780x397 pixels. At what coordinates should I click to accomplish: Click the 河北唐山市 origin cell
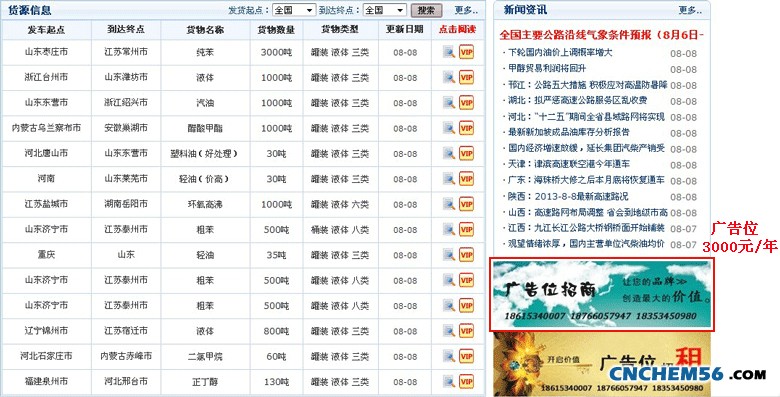[46, 153]
